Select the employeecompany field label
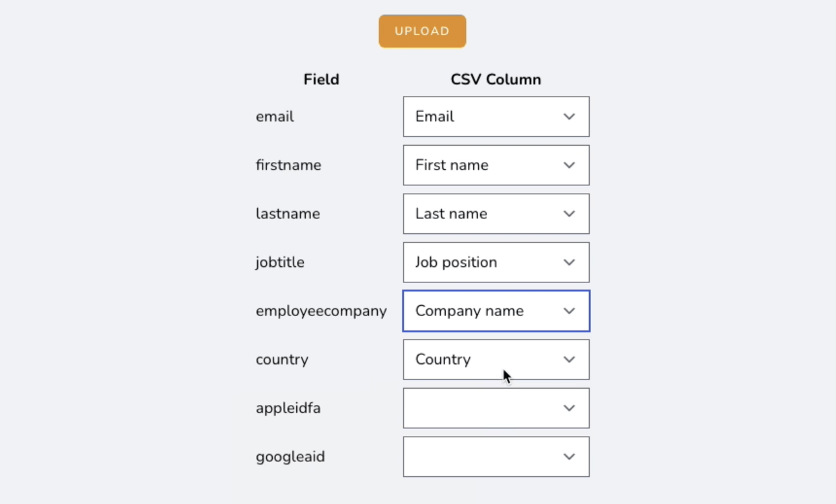The width and height of the screenshot is (836, 504). click(x=321, y=311)
